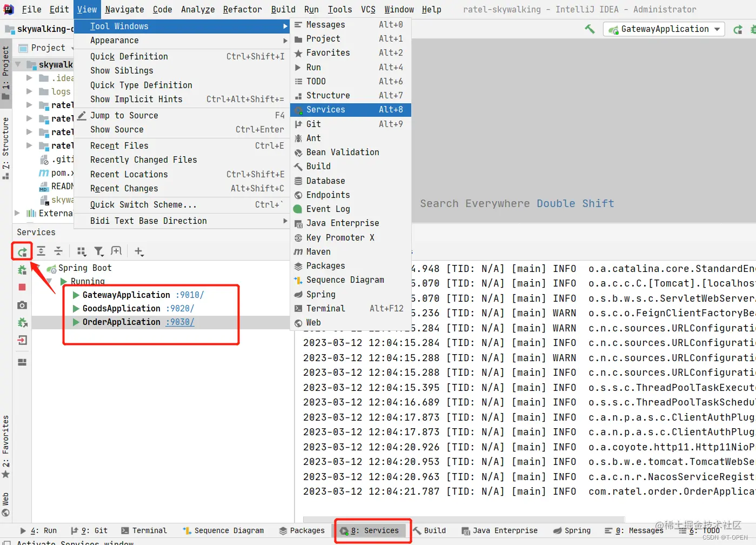Switch to the 8: Services bottom tab
Viewport: 756px width, 545px height.
[x=369, y=530]
